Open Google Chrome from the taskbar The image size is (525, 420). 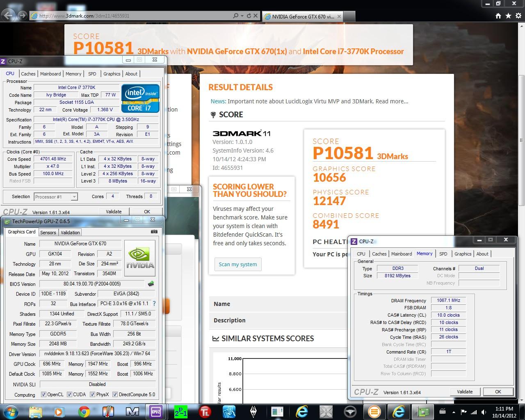(84, 411)
